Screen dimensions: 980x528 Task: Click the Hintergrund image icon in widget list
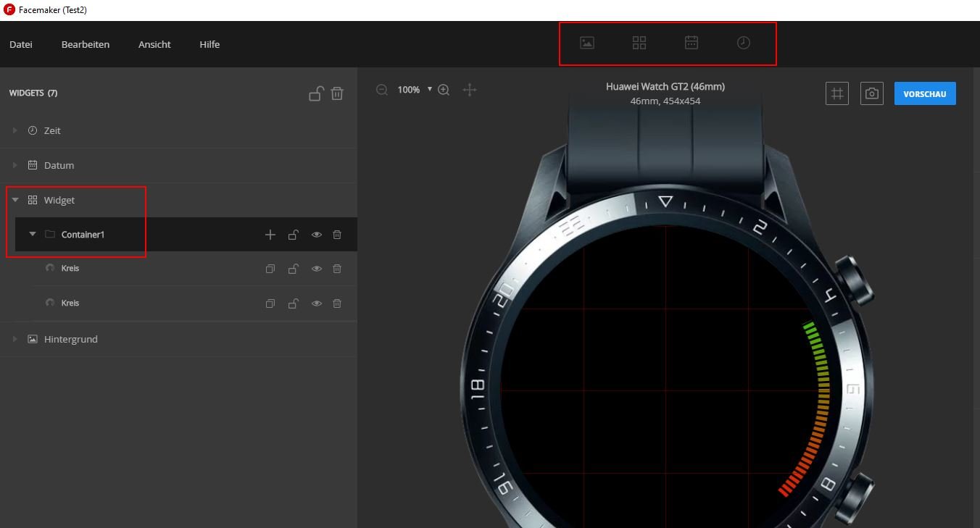pyautogui.click(x=33, y=339)
